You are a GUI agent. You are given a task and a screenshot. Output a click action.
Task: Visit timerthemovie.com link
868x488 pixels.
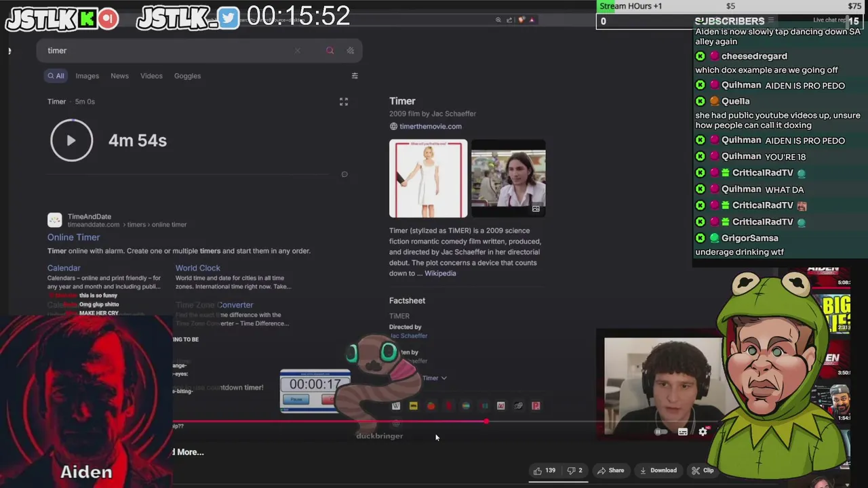[x=430, y=126]
